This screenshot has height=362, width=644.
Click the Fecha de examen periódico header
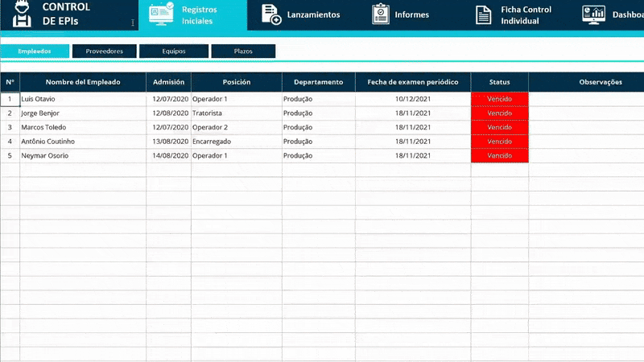(x=412, y=82)
